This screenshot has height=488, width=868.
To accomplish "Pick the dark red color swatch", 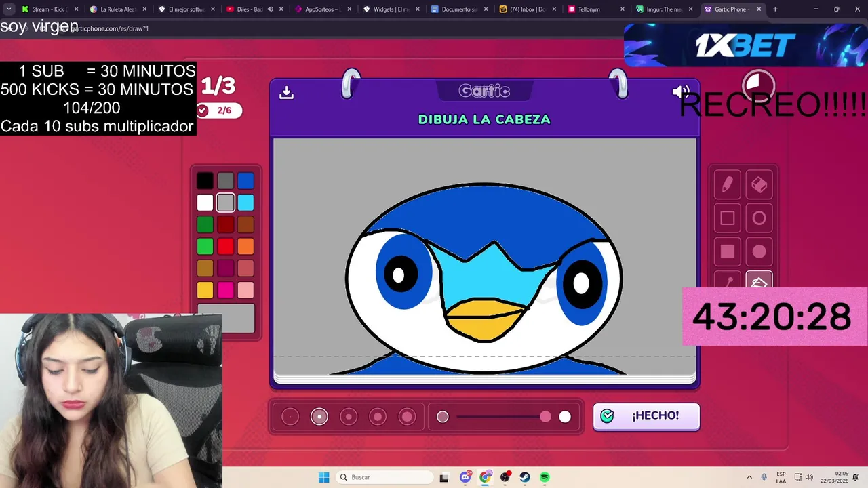I will pos(225,224).
